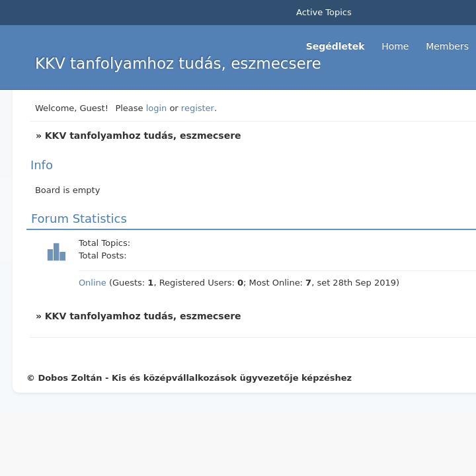This screenshot has width=476, height=476.
Task: Click the Dobos Zoltán copyright footer text
Action: 189,378
